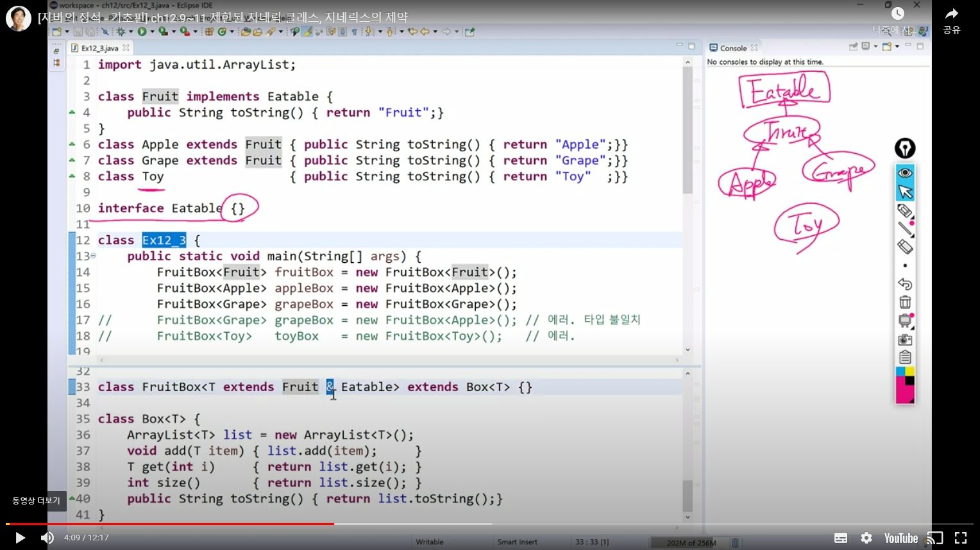Click Previous Annotation arrow icon
The height and width of the screenshot is (550, 980).
[x=390, y=31]
